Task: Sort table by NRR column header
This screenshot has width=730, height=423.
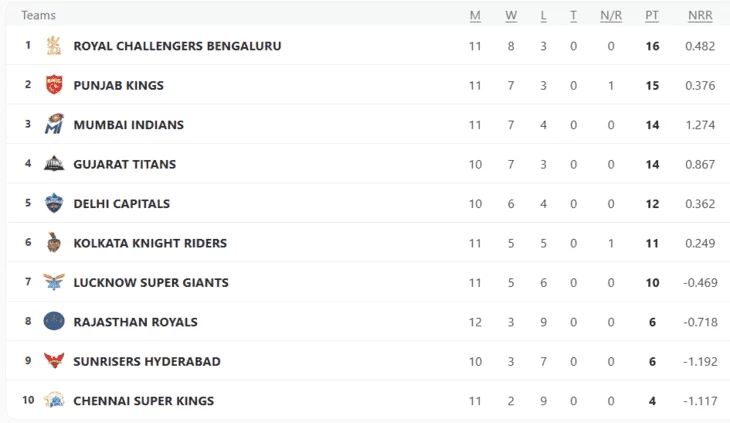Action: pos(700,15)
